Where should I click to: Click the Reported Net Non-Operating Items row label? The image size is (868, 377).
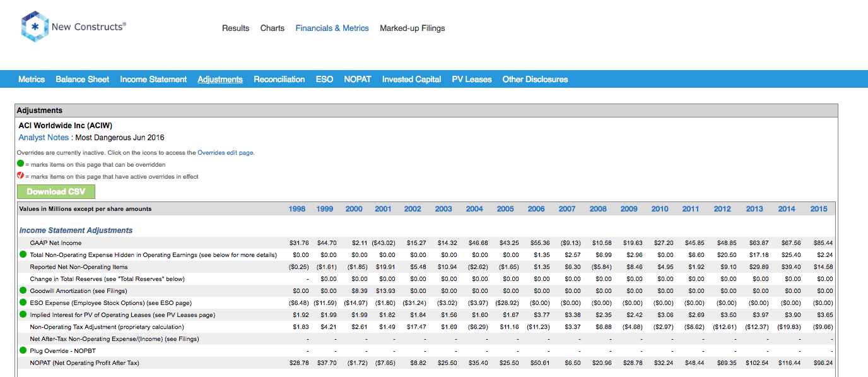[x=79, y=267]
